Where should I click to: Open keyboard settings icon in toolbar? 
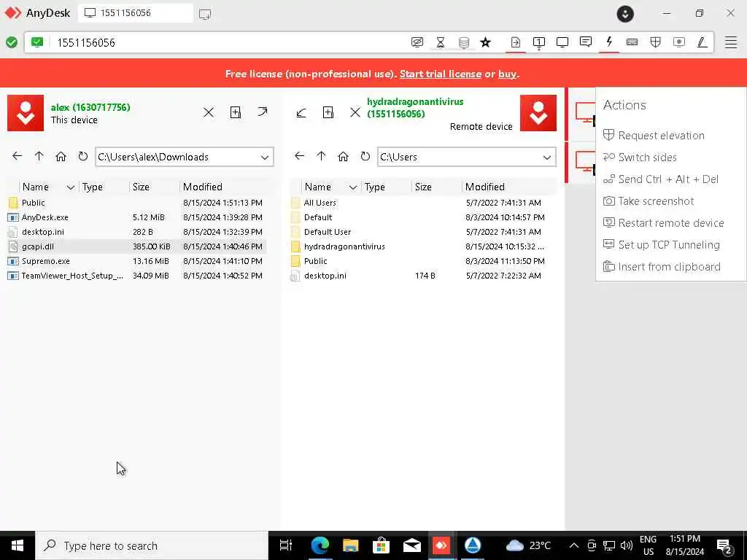click(632, 42)
